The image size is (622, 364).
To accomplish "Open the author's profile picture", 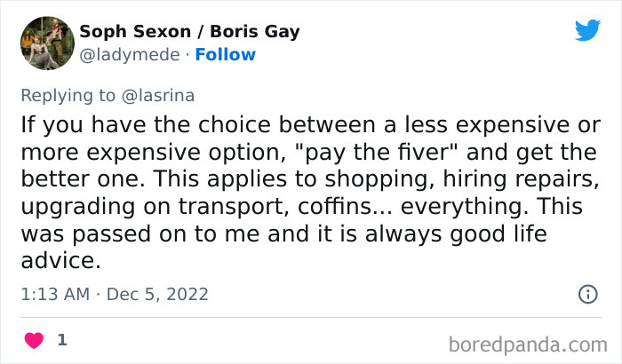I will click(x=46, y=43).
